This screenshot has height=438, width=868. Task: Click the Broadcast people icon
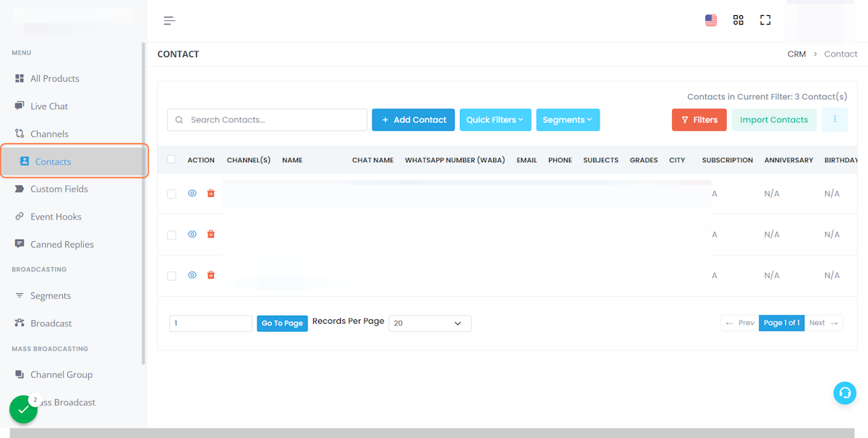[20, 323]
